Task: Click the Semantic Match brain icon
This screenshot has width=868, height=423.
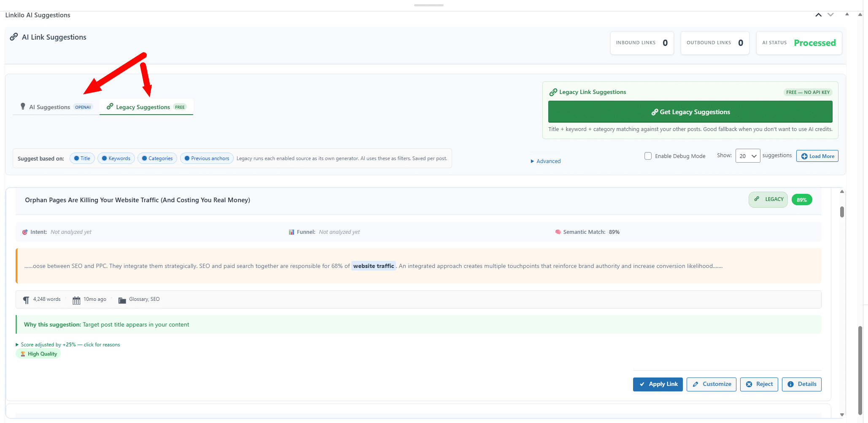Action: [558, 232]
